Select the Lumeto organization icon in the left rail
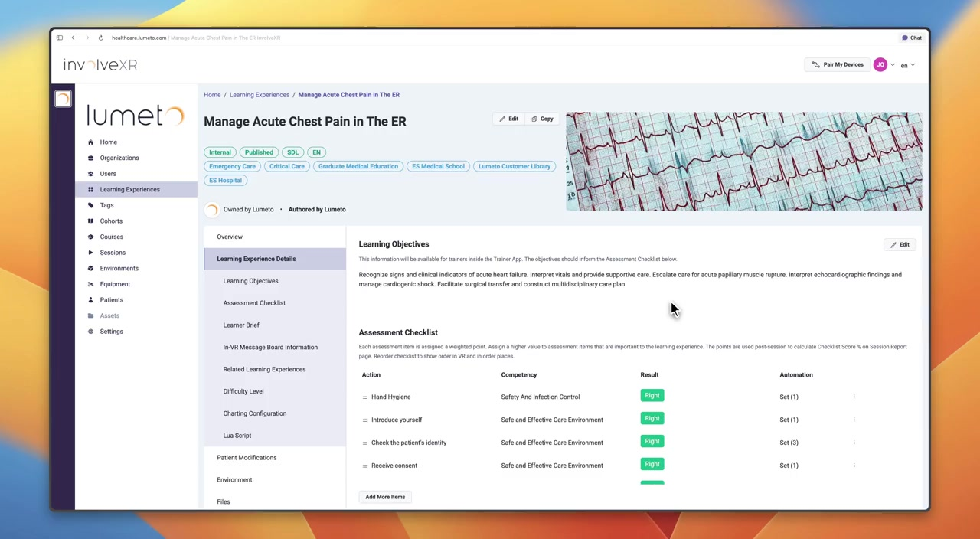This screenshot has height=539, width=980. 63,99
